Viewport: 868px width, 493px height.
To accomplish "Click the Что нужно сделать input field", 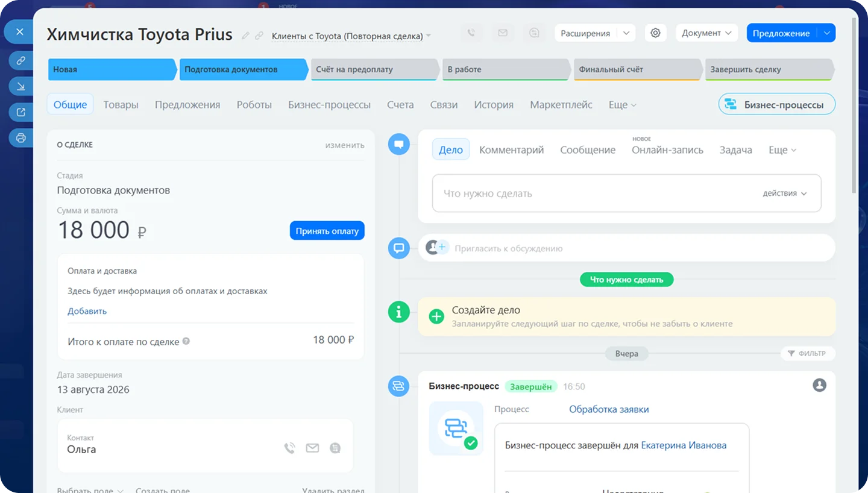I will (x=626, y=193).
